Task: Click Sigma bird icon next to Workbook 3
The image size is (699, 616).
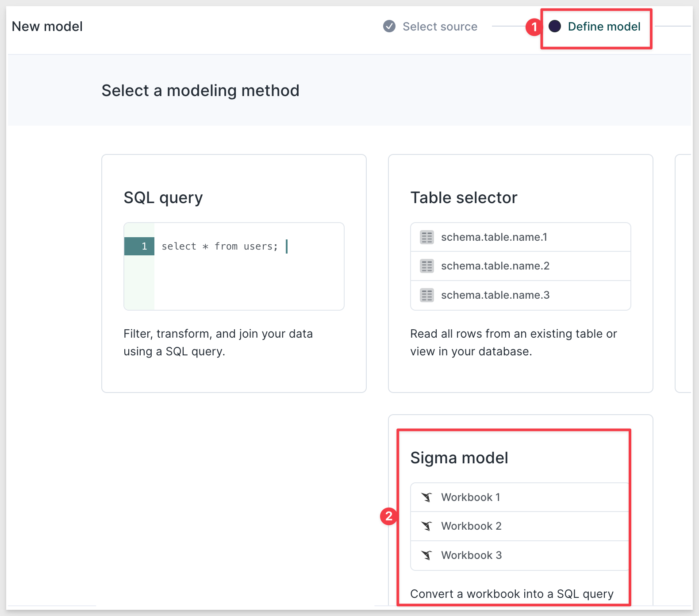Action: (426, 555)
